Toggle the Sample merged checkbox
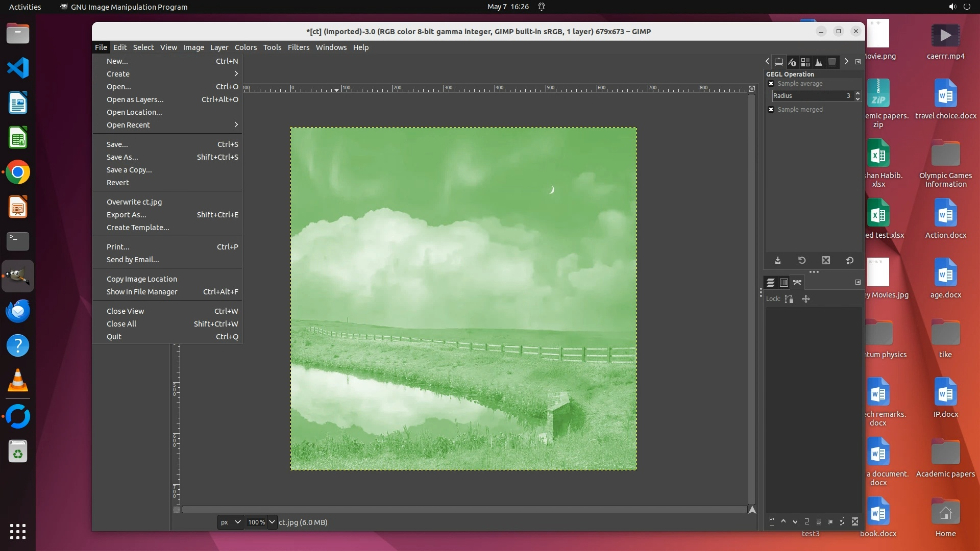Image resolution: width=980 pixels, height=551 pixels. 771,110
